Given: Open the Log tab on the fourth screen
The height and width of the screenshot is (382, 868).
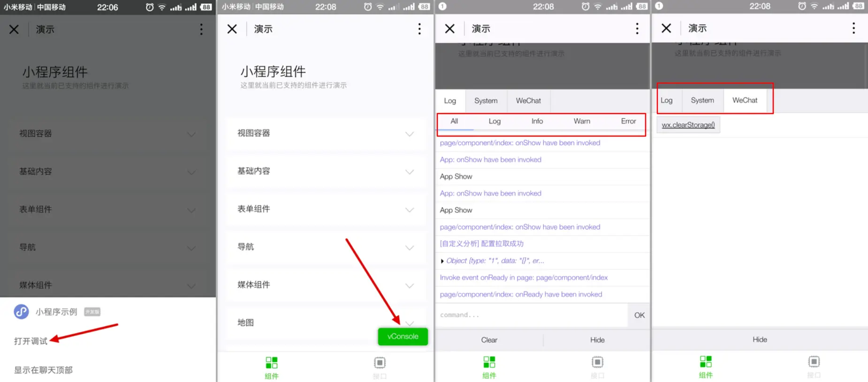Looking at the screenshot, I should (666, 100).
